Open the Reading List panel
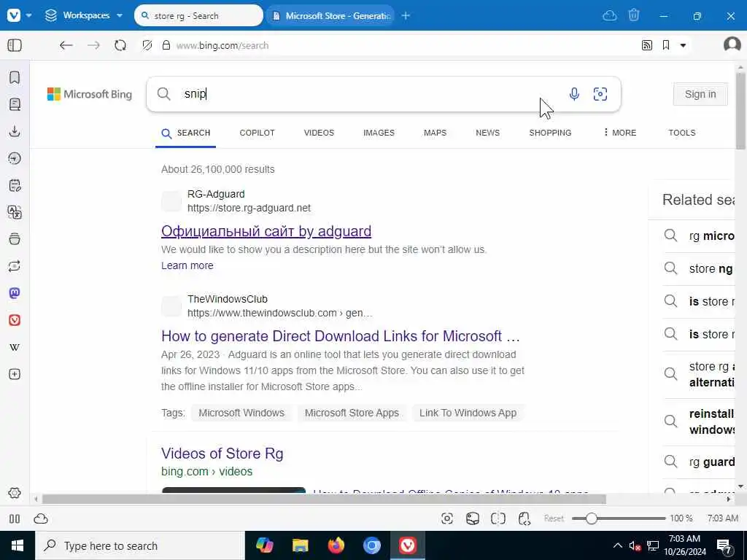 15,104
